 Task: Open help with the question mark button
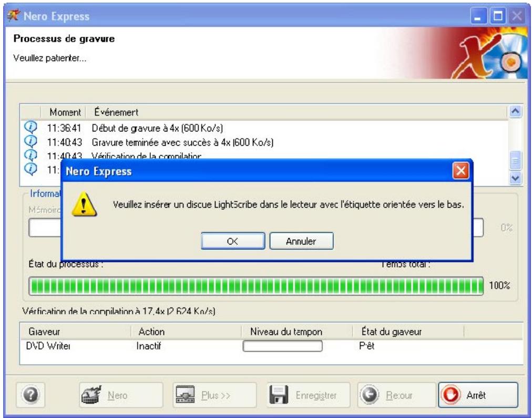(30, 394)
